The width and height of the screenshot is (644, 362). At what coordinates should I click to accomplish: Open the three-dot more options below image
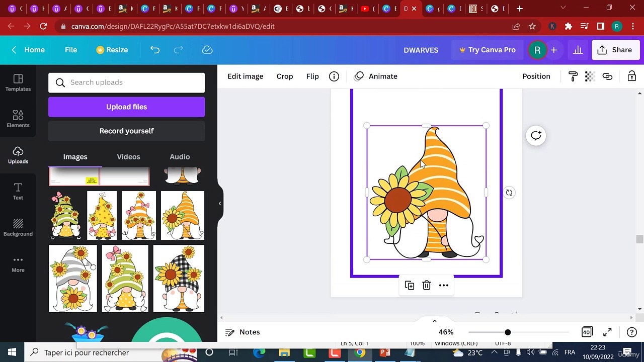point(444,286)
